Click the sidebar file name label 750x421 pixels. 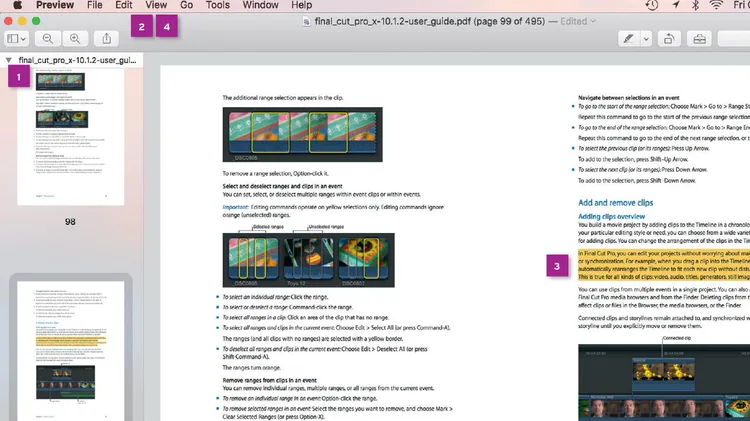tap(77, 60)
